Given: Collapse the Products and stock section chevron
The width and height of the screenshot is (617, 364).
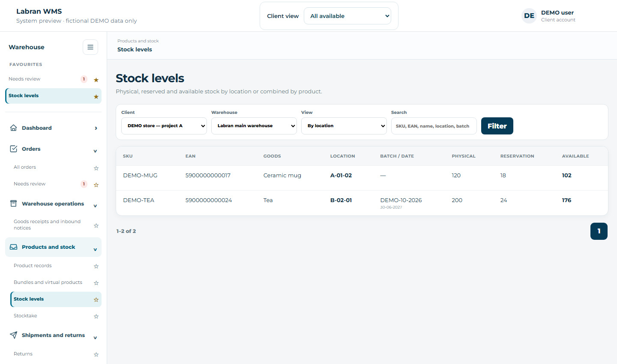Looking at the screenshot, I should click(95, 249).
